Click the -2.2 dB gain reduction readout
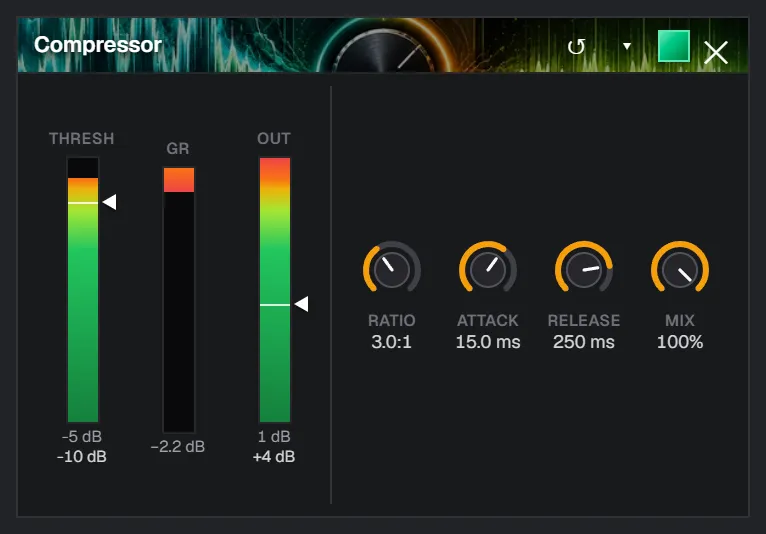766x534 pixels. [178, 447]
